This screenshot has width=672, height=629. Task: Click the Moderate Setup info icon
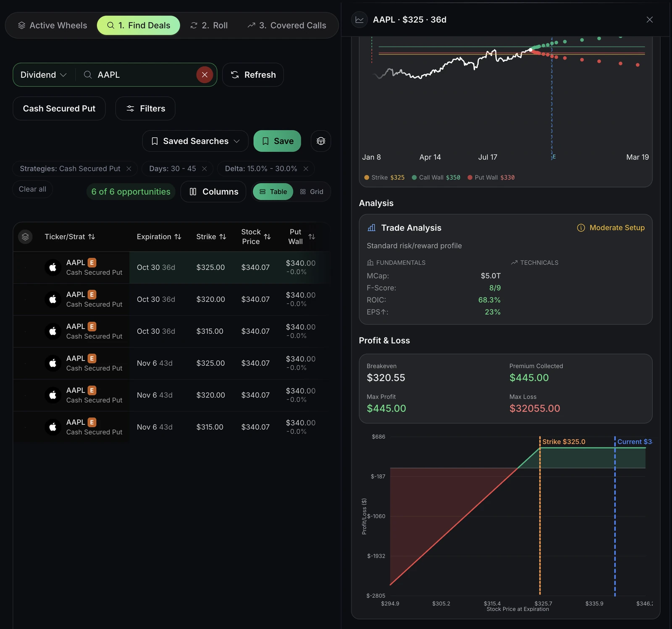pyautogui.click(x=581, y=228)
